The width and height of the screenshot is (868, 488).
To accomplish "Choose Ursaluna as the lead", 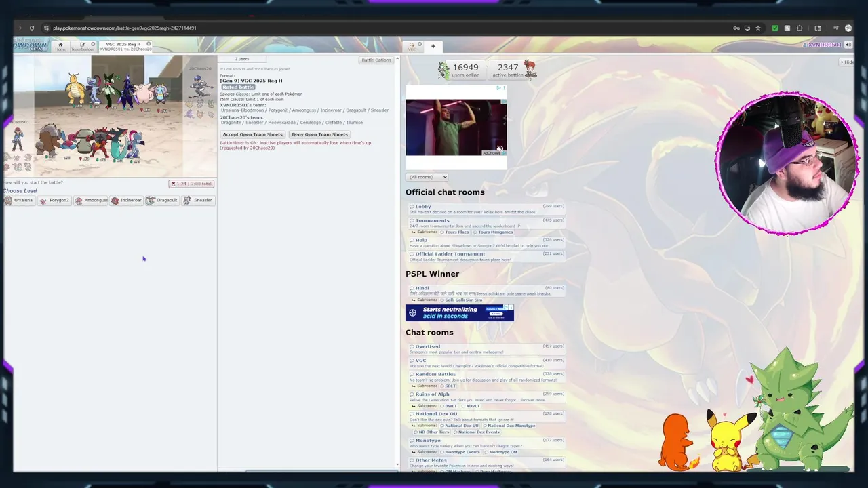I will tap(18, 201).
